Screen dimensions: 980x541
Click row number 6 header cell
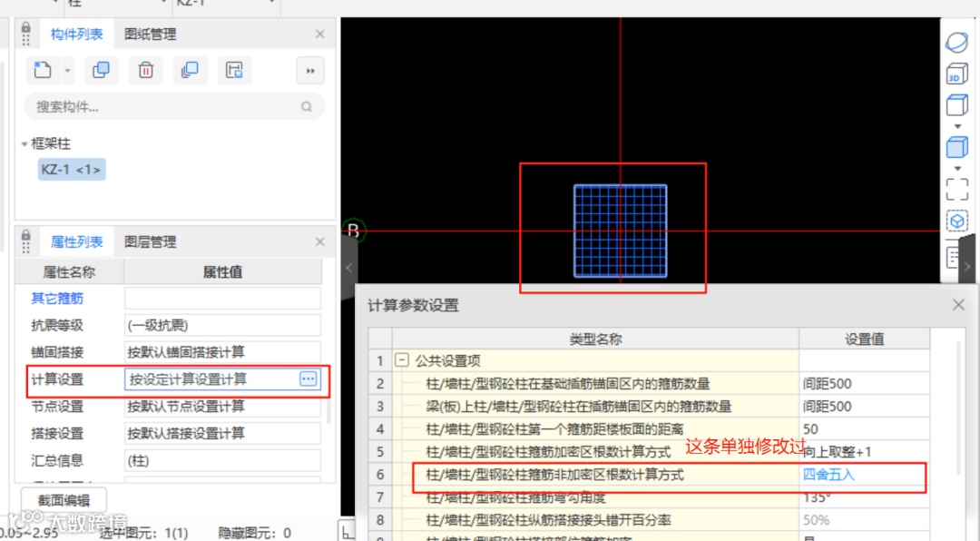coord(380,475)
